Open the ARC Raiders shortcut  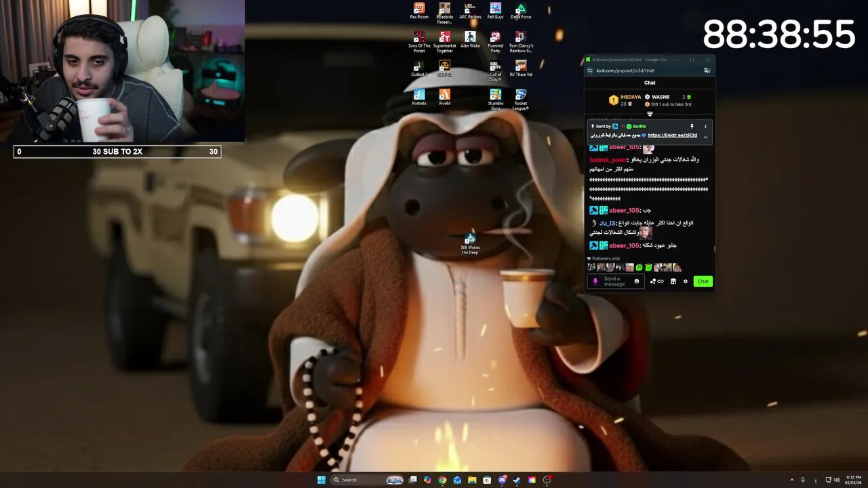pos(470,11)
